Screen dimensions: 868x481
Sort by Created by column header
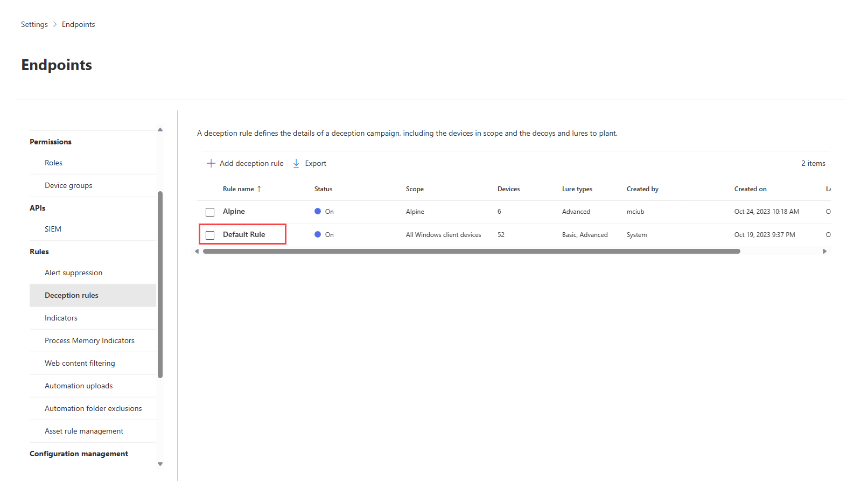tap(642, 189)
